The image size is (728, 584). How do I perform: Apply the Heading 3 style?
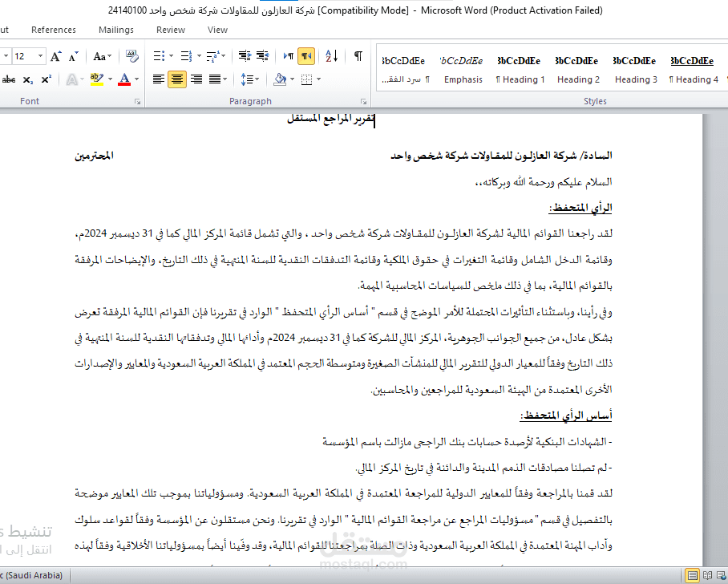coord(636,70)
